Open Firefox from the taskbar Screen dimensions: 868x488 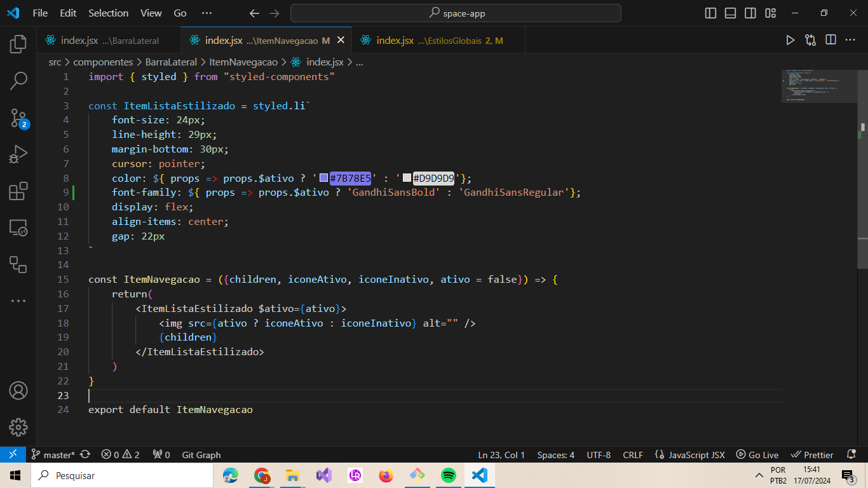[386, 475]
